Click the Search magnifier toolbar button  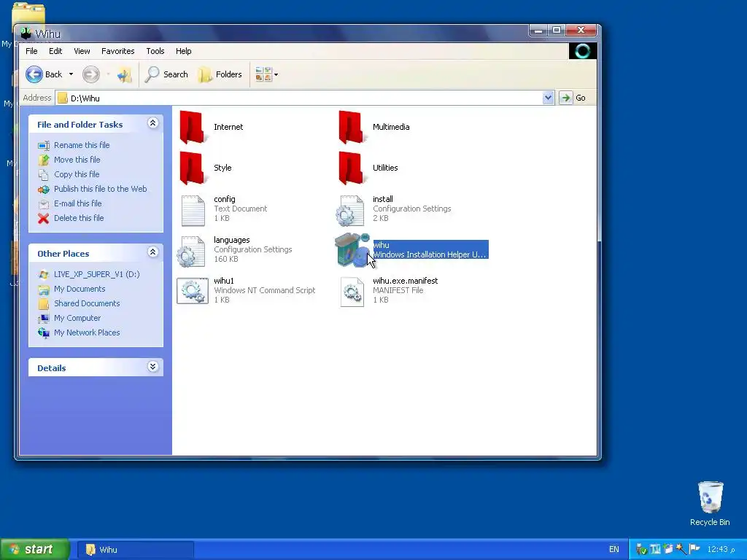click(166, 74)
